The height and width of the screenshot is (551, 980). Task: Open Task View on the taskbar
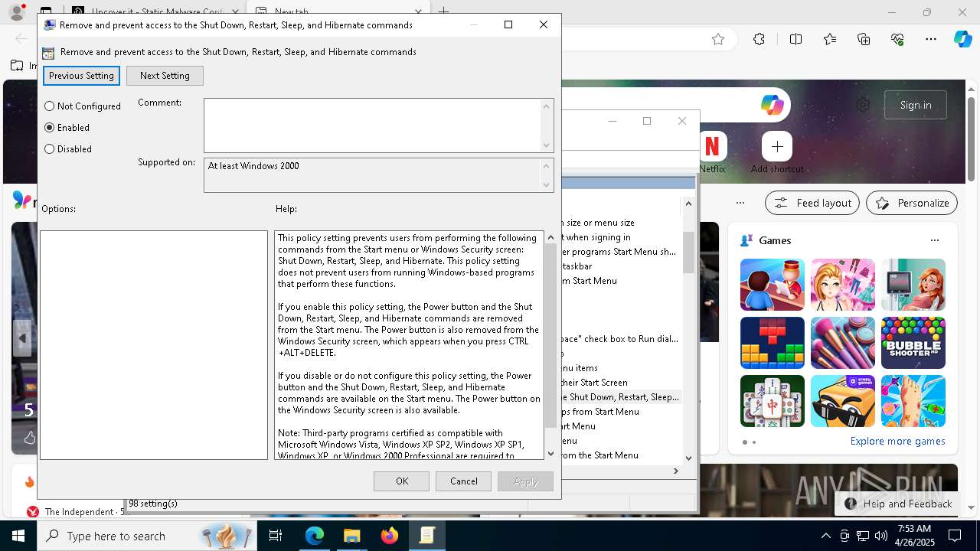click(x=276, y=536)
